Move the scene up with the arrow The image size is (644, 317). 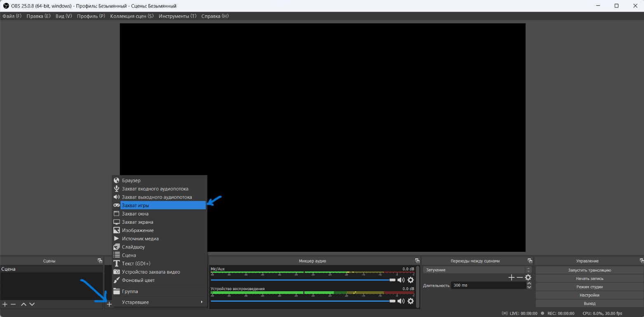[x=24, y=304]
